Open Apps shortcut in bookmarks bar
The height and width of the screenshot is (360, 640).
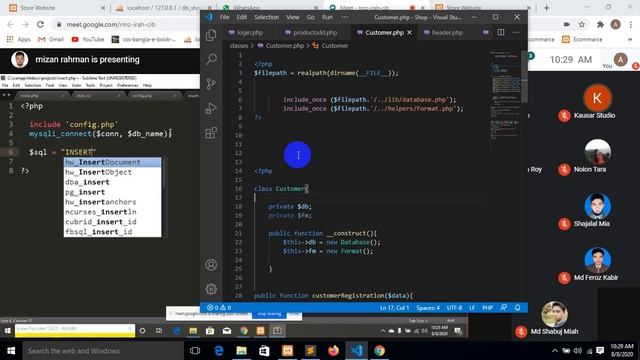click(x=19, y=39)
